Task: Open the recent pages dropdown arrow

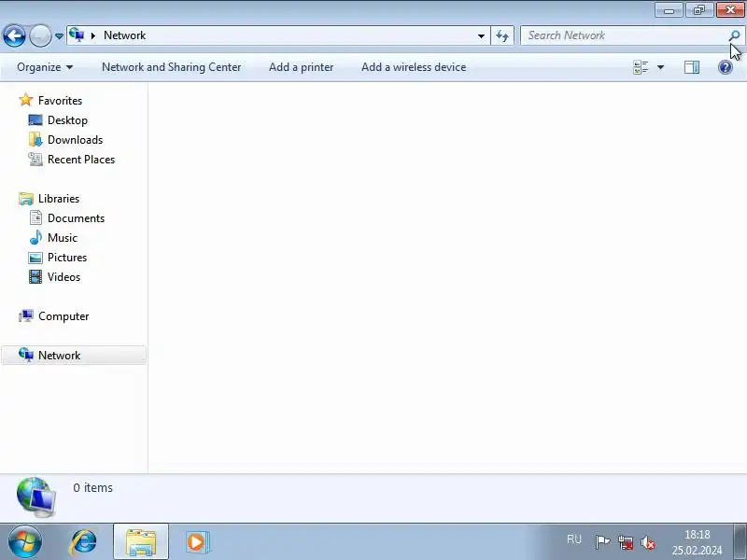Action: (x=59, y=36)
